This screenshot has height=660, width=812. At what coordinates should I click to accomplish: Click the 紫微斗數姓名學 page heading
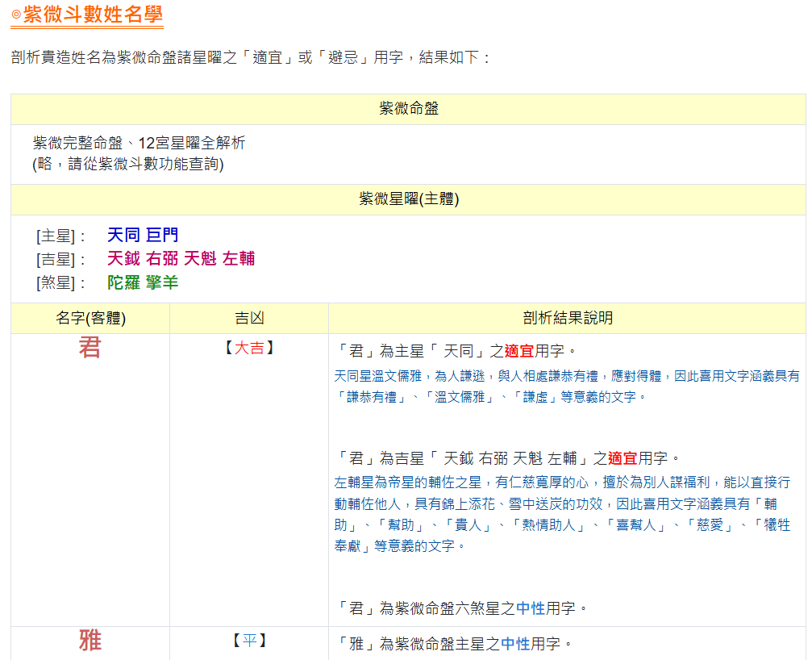pos(93,14)
